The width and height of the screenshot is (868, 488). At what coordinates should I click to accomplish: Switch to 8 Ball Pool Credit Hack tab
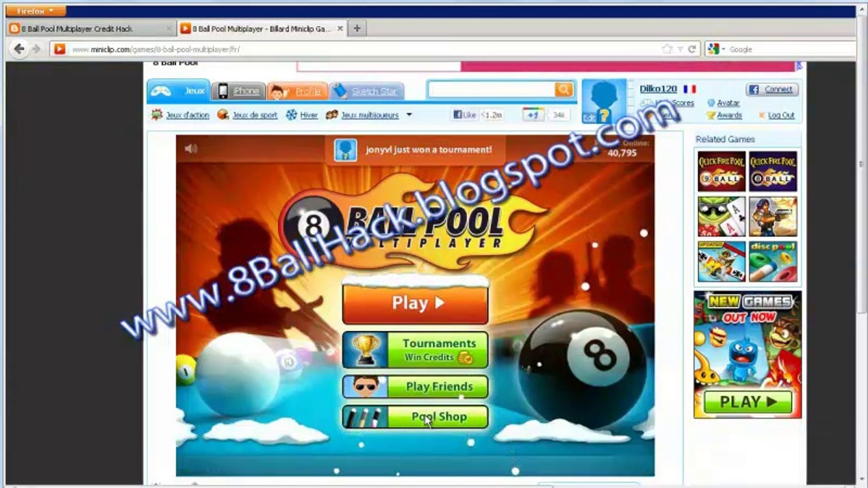(x=77, y=29)
